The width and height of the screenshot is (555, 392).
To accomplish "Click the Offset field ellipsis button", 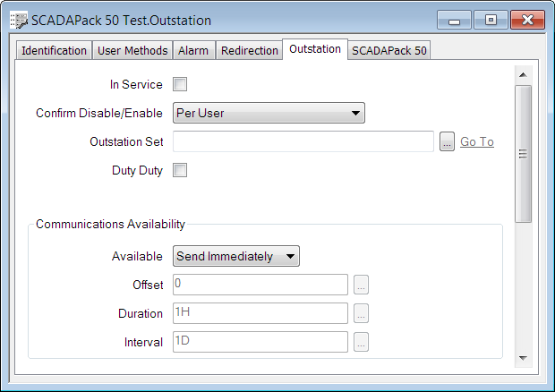I will [361, 285].
